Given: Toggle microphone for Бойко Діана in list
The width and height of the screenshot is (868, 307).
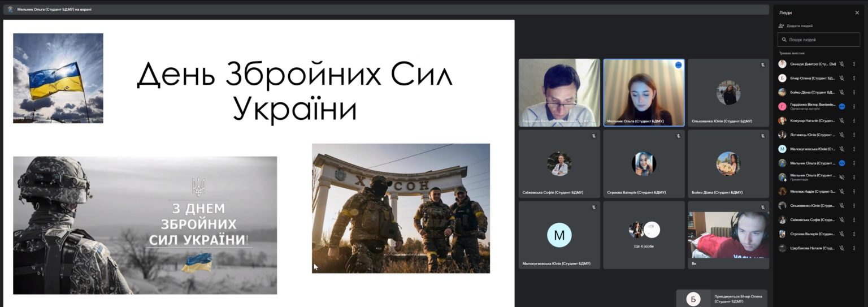Looking at the screenshot, I should click(841, 92).
